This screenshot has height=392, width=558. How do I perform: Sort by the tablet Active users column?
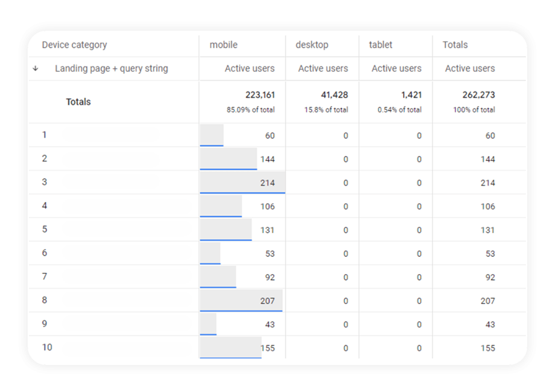(x=395, y=68)
